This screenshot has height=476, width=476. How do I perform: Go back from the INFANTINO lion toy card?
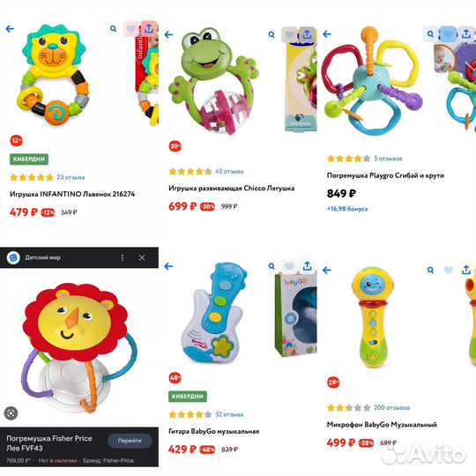tap(10, 29)
